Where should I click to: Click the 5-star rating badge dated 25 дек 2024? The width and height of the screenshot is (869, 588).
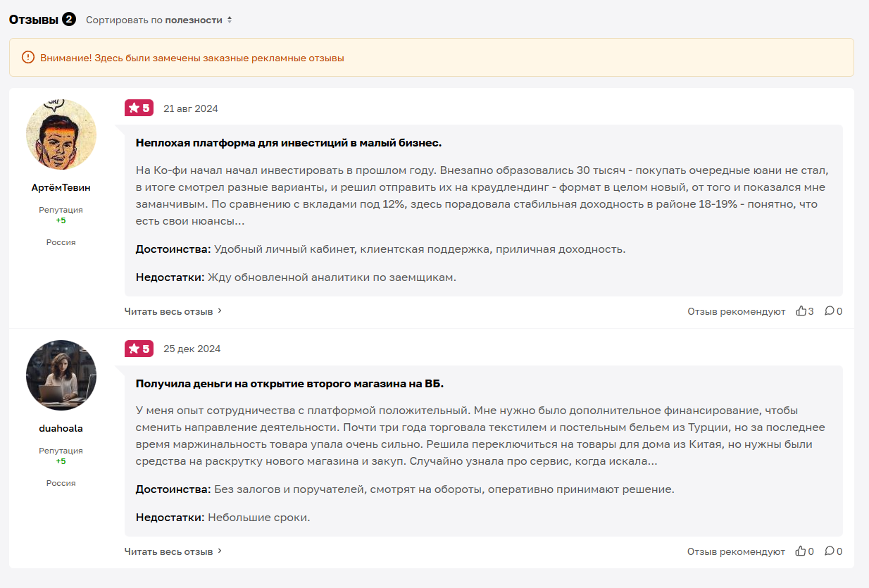(139, 349)
